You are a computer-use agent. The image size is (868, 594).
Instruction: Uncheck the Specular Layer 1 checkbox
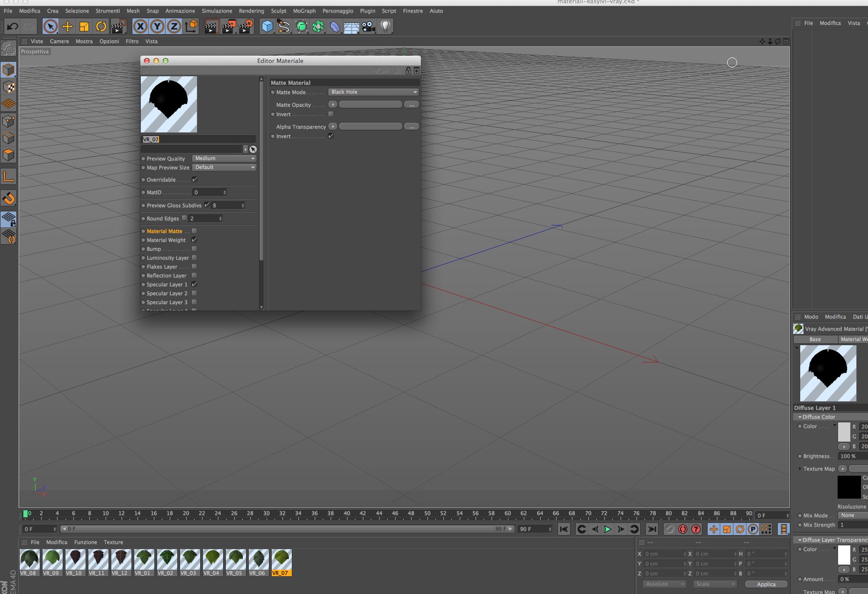click(x=194, y=284)
